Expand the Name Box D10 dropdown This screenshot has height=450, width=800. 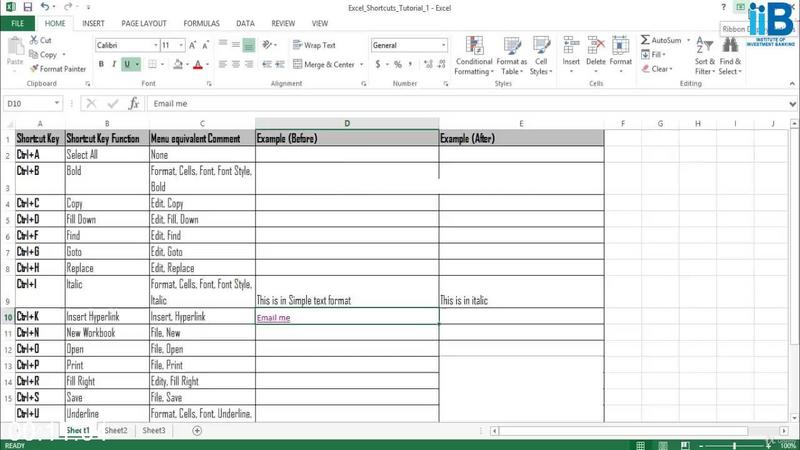57,104
